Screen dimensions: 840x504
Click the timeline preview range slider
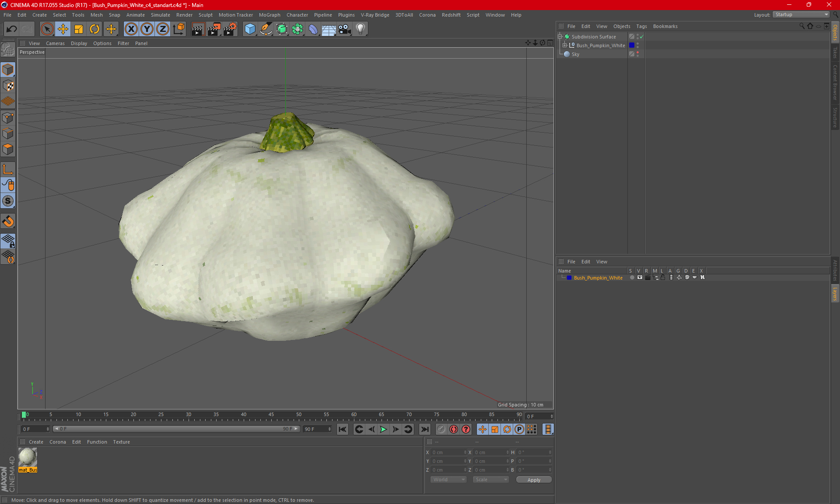coord(177,429)
